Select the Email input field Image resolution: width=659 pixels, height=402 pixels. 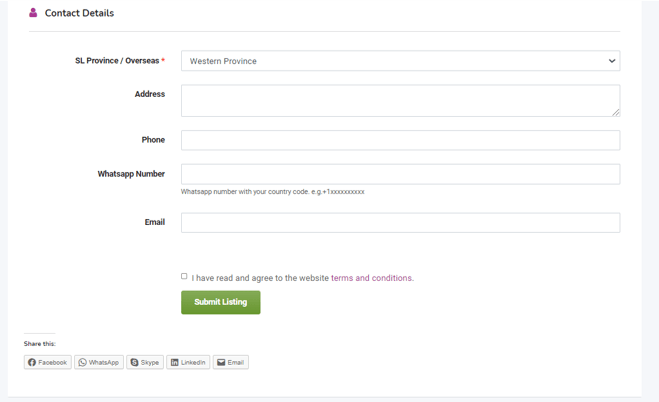[400, 222]
